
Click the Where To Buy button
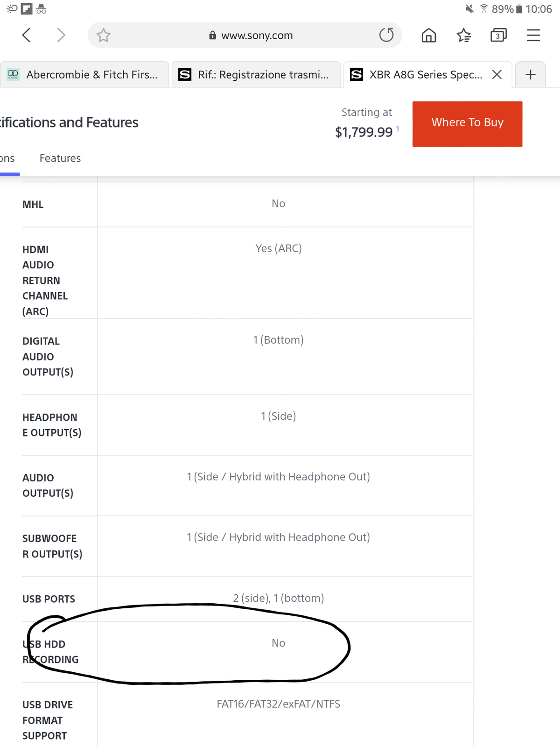click(467, 124)
